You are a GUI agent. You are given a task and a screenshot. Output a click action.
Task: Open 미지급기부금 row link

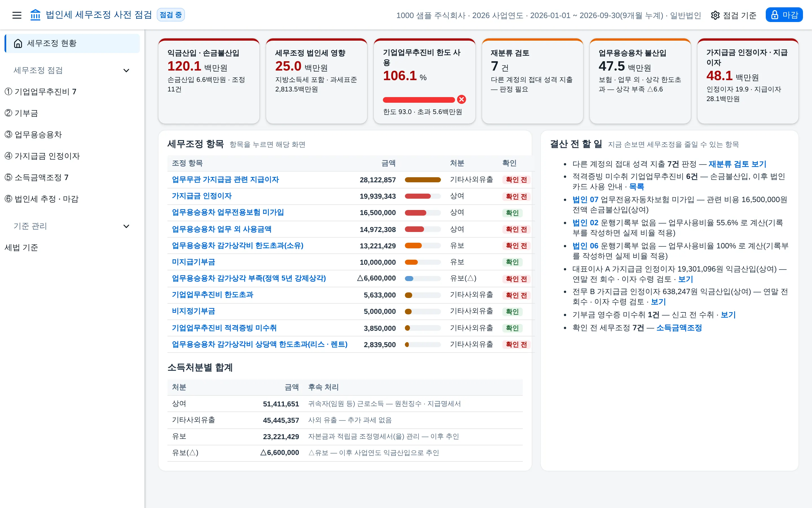[x=193, y=262]
